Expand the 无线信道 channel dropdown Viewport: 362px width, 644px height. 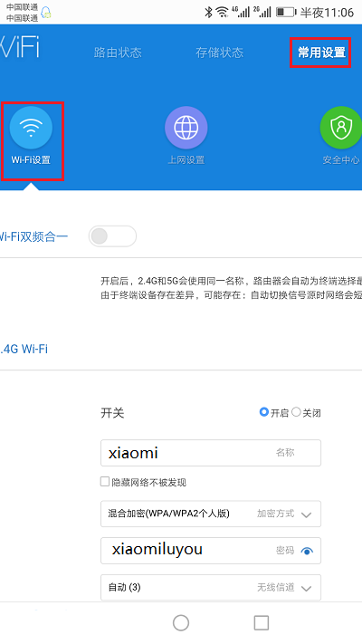(x=211, y=588)
